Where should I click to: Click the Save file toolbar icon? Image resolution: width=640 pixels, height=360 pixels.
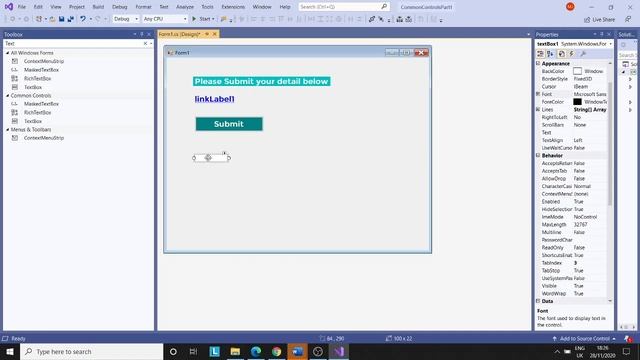pyautogui.click(x=61, y=19)
